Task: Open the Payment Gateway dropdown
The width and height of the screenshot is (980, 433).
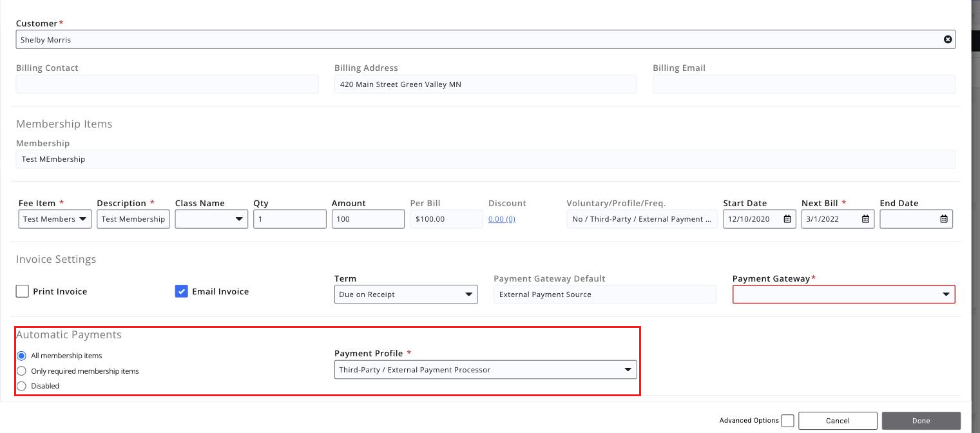Action: coord(843,294)
